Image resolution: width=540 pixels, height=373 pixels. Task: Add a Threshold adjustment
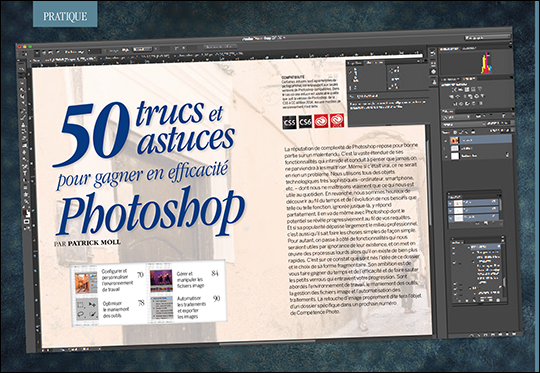point(467,104)
